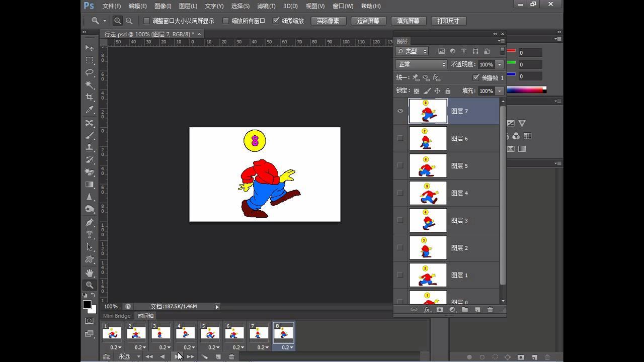Click Zoom In magnifier in options bar
644x362 pixels.
coord(117,21)
